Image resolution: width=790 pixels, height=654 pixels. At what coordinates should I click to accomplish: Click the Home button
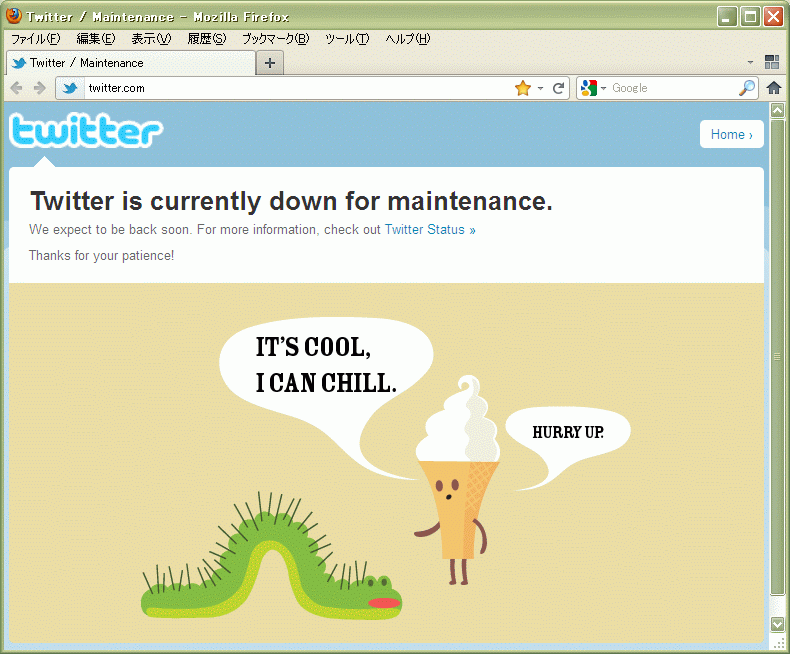(x=732, y=134)
